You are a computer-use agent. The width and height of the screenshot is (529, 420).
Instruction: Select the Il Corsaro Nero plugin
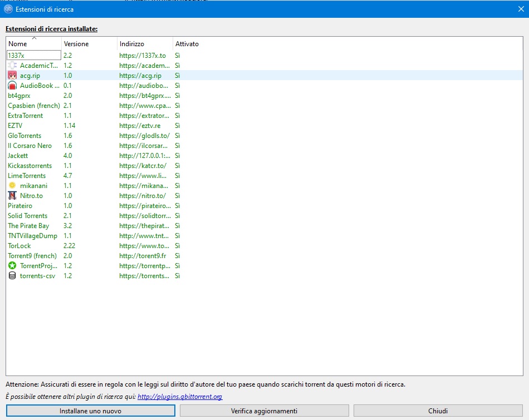tap(264, 146)
